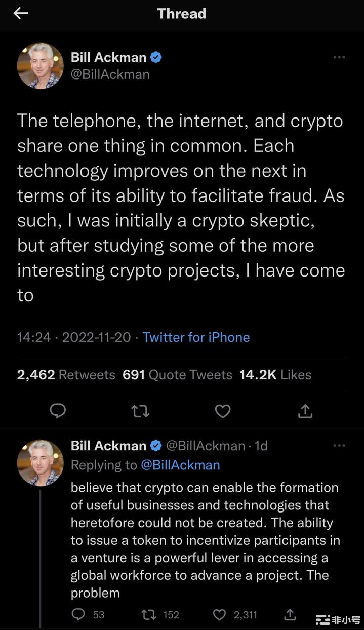Screen dimensions: 364x630
Task: Comment on the reply with 53 replies
Action: [x=78, y=614]
